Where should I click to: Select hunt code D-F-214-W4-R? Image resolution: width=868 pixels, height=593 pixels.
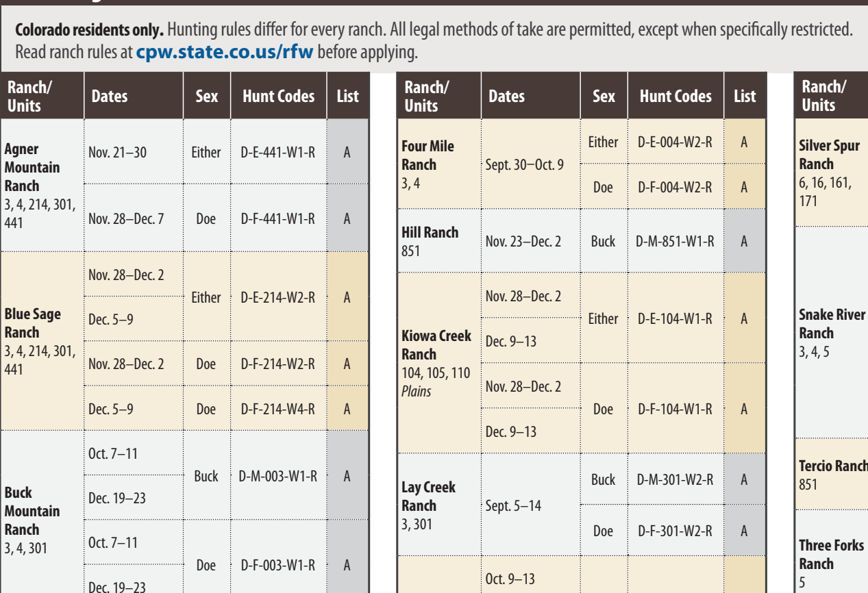click(279, 409)
